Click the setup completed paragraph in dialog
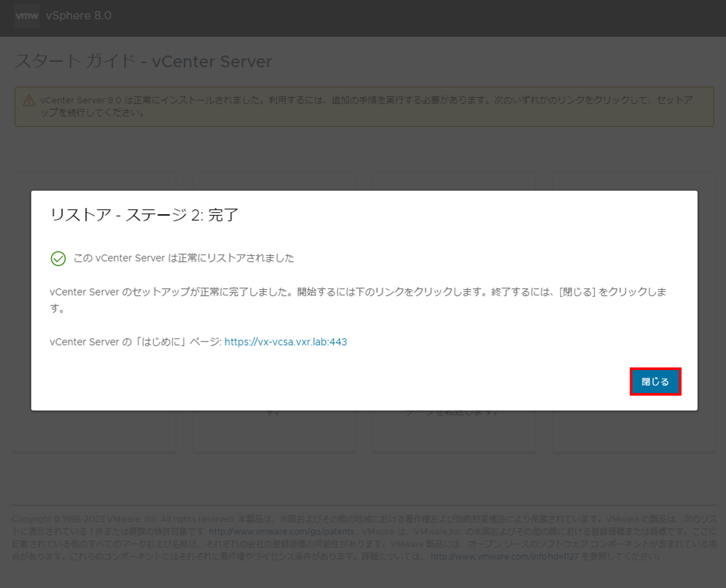This screenshot has height=588, width=726. 358,300
